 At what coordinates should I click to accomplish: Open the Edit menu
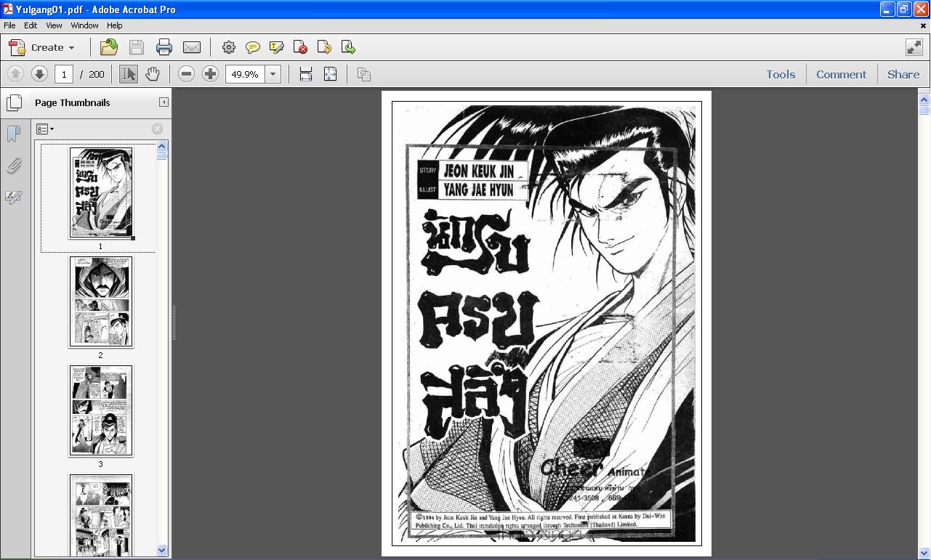click(31, 25)
